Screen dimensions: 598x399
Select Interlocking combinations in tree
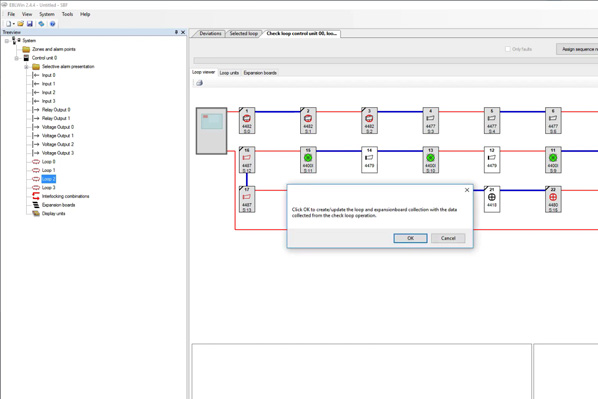66,196
